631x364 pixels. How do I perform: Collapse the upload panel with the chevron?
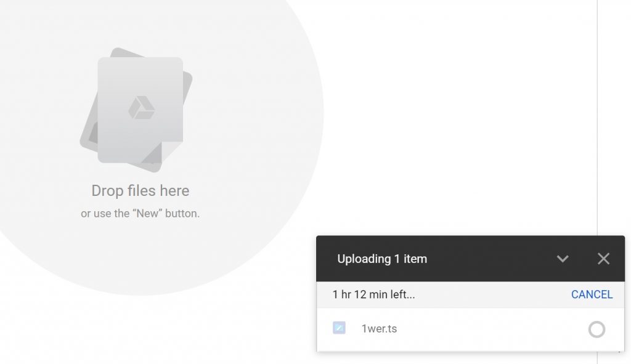pyautogui.click(x=562, y=259)
